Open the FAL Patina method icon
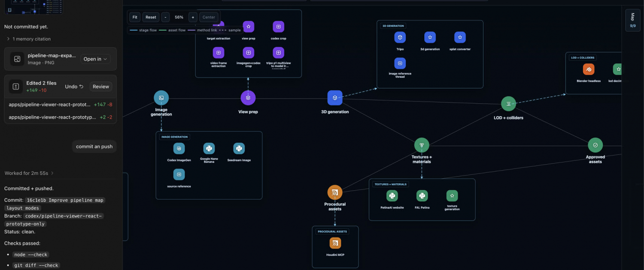Screen dimensions: 644x270 click(x=422, y=196)
